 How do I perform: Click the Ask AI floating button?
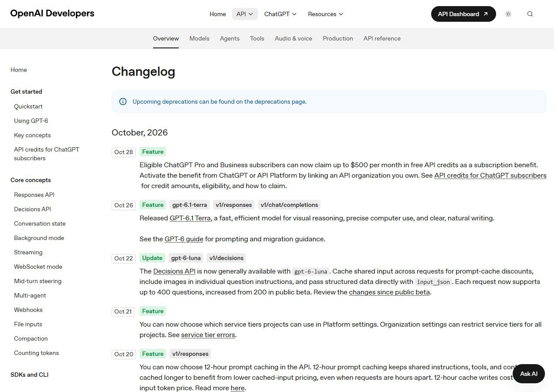pyautogui.click(x=529, y=374)
